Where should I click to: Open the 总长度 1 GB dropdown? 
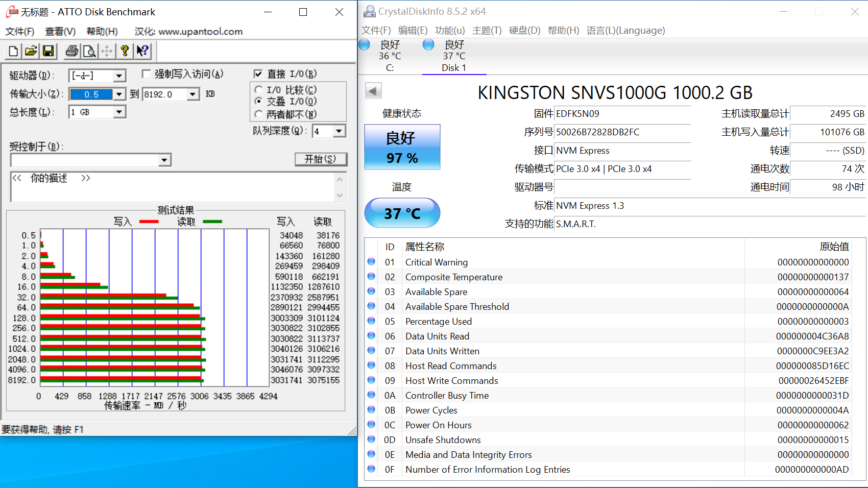click(x=119, y=112)
